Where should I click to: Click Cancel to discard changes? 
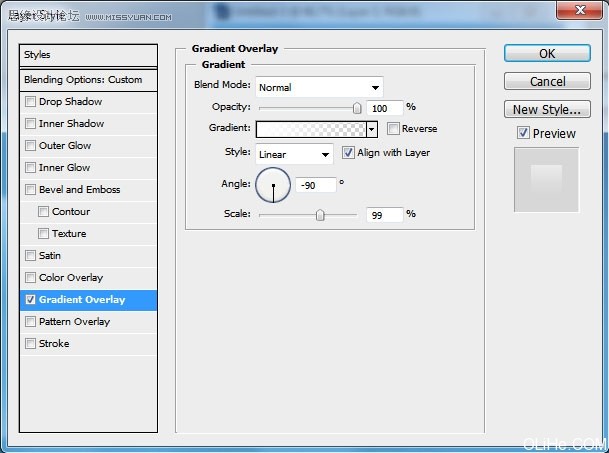(x=547, y=81)
